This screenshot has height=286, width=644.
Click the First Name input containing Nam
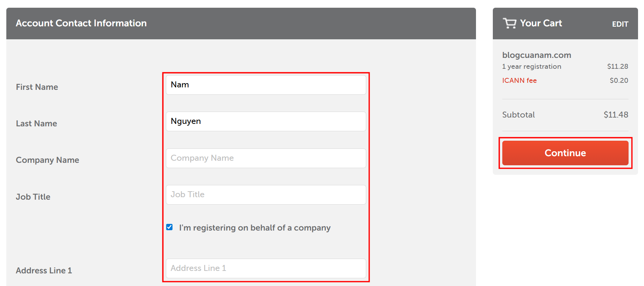point(266,85)
